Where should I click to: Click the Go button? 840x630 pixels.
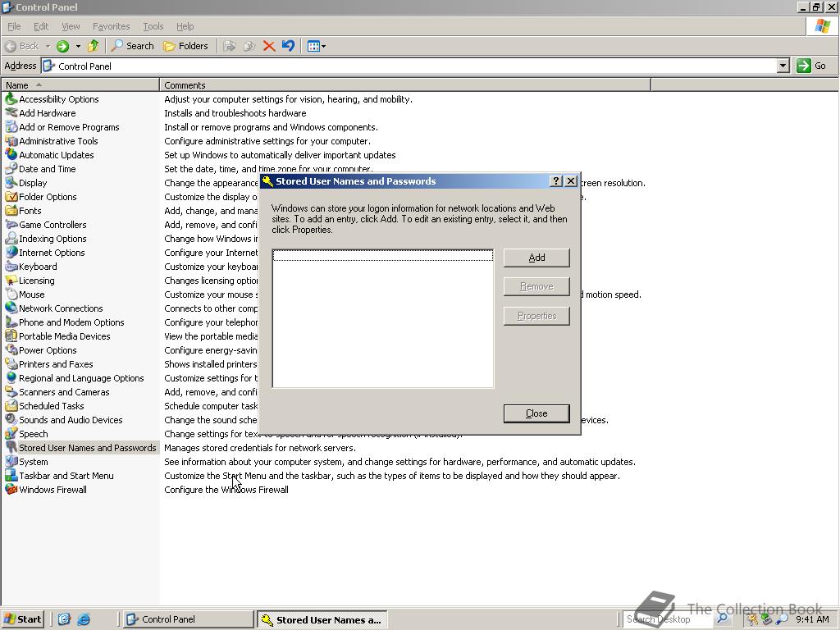(811, 66)
